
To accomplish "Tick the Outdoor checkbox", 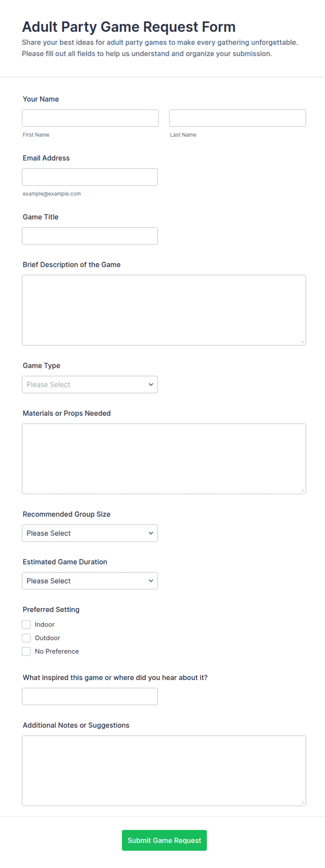I will 26,638.
